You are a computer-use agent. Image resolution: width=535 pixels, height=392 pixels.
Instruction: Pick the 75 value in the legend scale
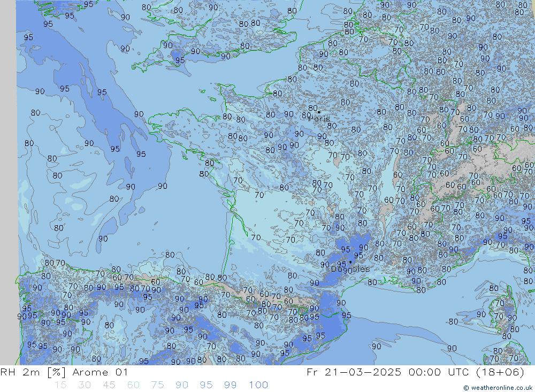(x=157, y=385)
